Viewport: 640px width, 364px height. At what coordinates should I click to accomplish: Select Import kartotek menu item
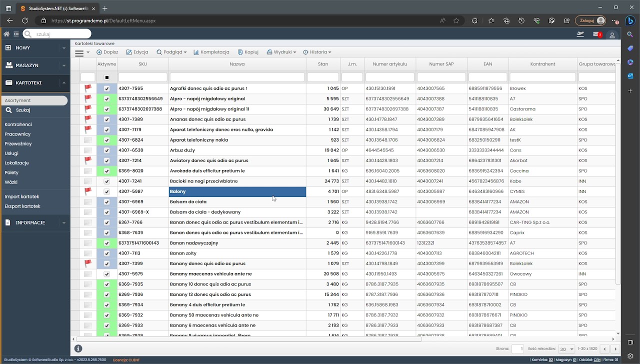coord(22,196)
